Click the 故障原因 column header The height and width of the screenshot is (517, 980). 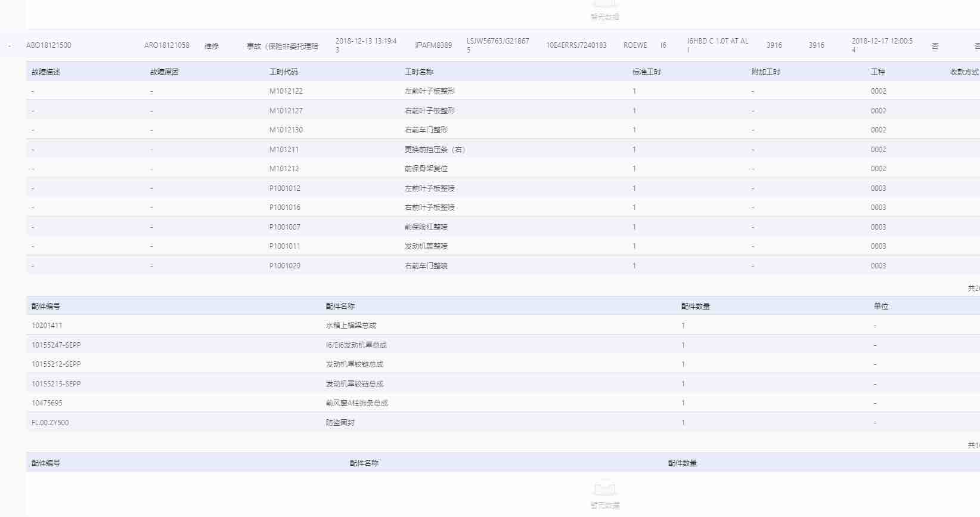(165, 72)
